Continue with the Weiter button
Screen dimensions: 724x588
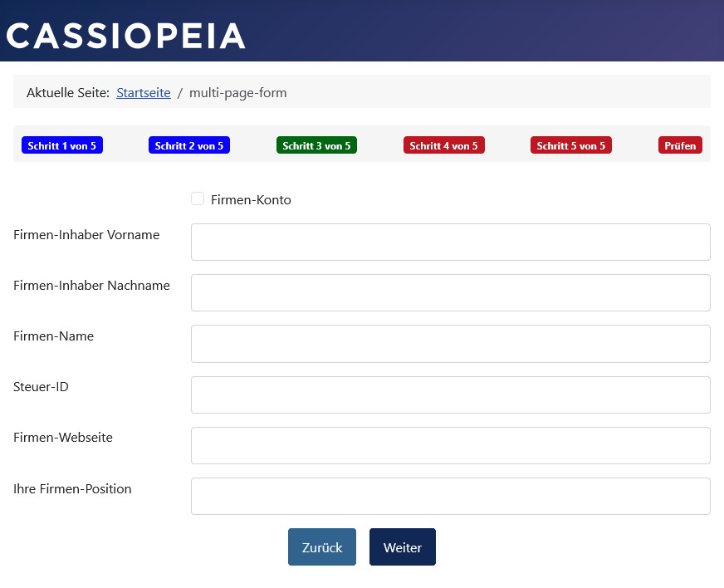coord(403,547)
